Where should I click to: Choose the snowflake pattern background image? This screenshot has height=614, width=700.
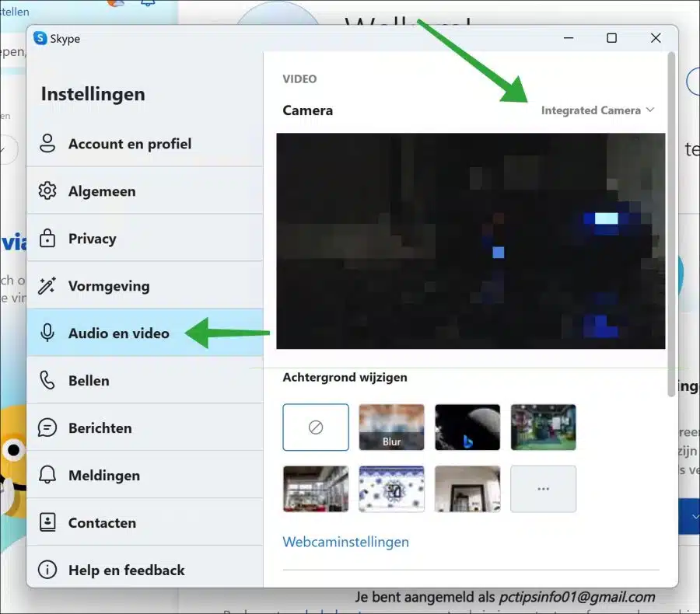pyautogui.click(x=391, y=489)
